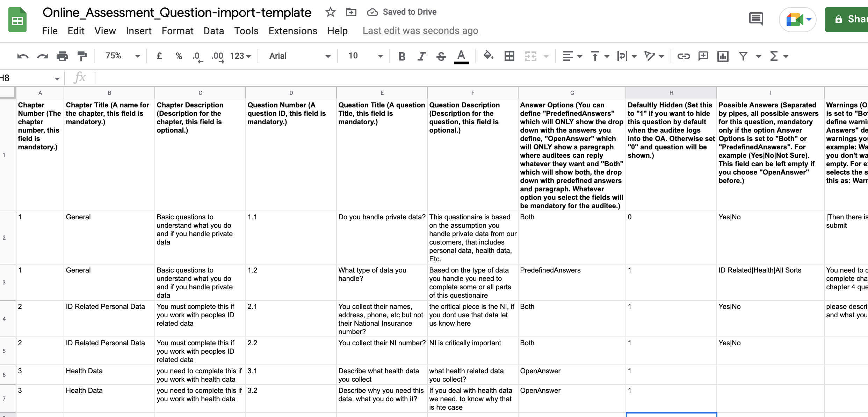Click the insert comment icon
The width and height of the screenshot is (868, 417).
(703, 56)
